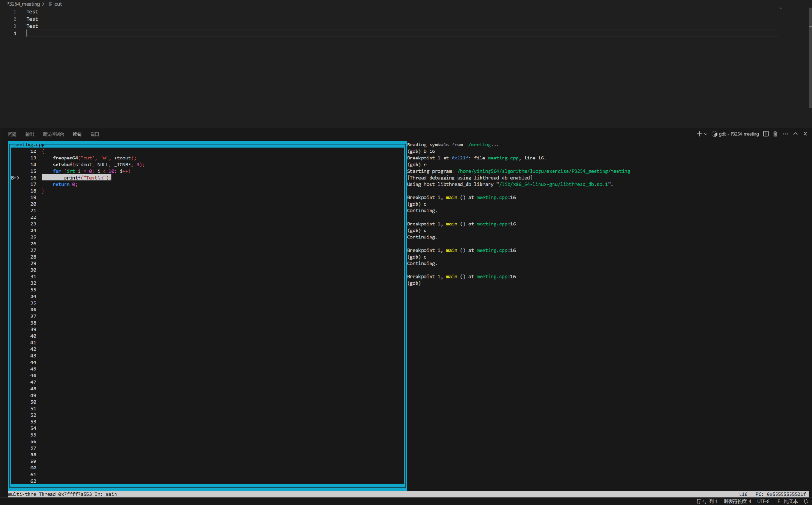Click 行 4, 列 1 cursor position indicator
Image resolution: width=812 pixels, height=505 pixels.
pos(707,501)
